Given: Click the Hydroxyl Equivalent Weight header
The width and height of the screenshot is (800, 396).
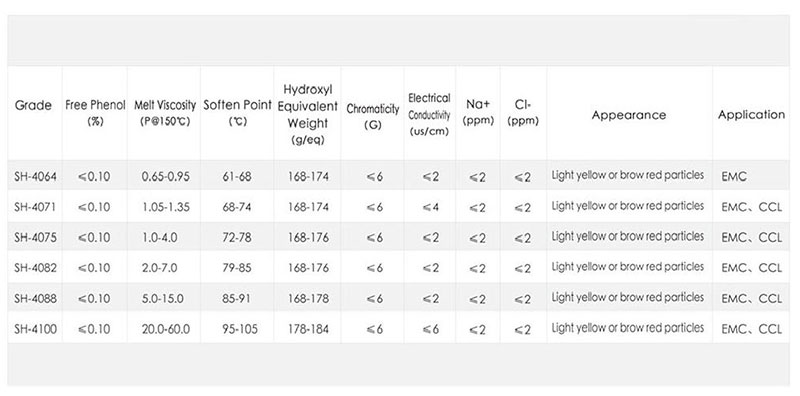Looking at the screenshot, I should (308, 114).
